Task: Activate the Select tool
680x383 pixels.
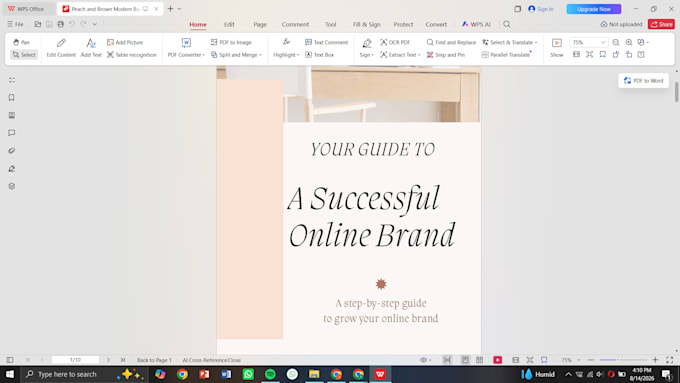Action: 24,55
